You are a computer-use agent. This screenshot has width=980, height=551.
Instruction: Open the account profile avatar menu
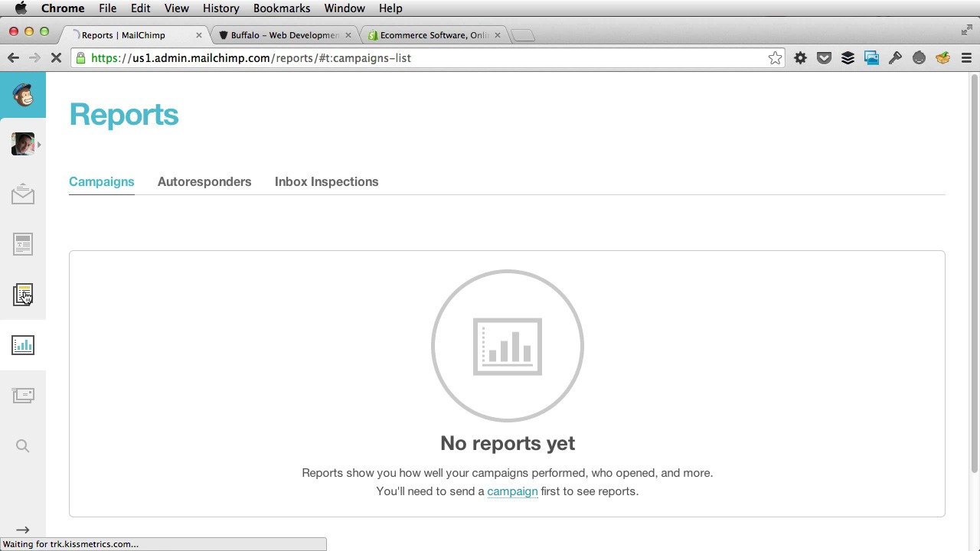(23, 144)
